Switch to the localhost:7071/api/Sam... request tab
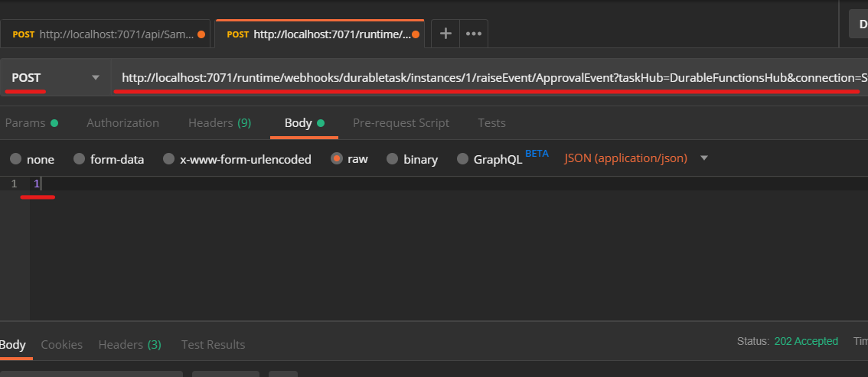This screenshot has height=377, width=868. pos(105,34)
